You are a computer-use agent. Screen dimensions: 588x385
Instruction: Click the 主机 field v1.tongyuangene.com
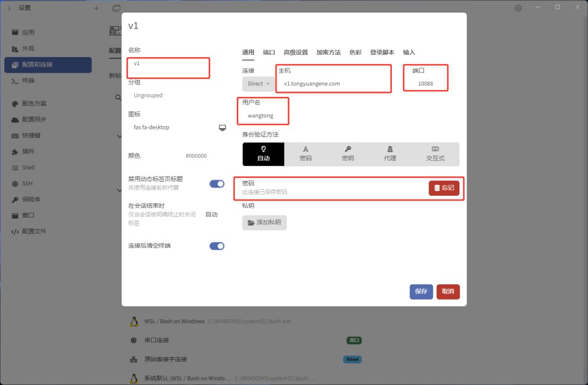334,84
